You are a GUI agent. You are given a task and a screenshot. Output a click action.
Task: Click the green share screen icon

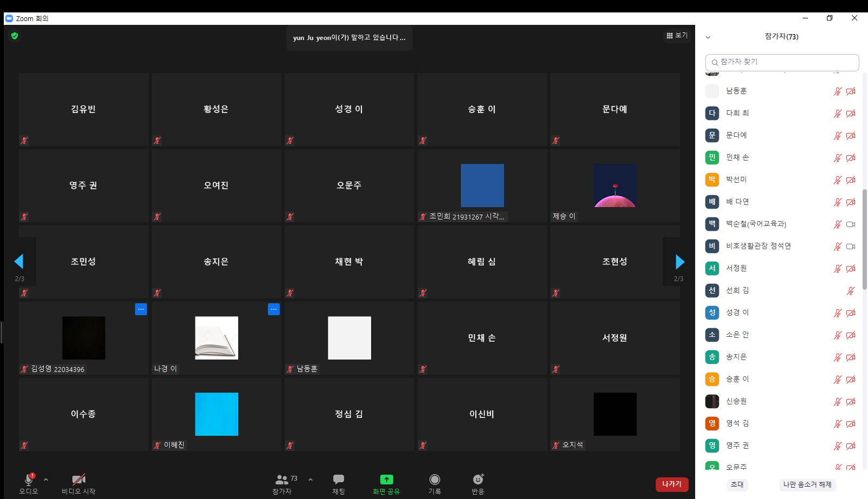(x=386, y=480)
